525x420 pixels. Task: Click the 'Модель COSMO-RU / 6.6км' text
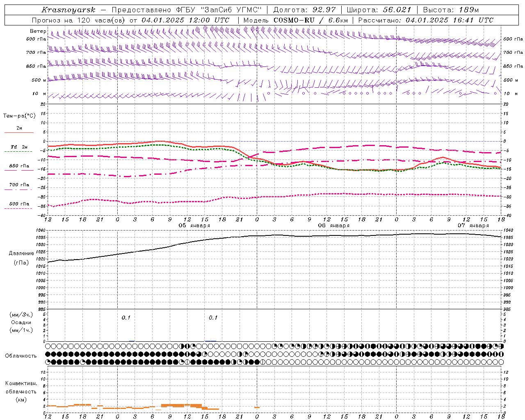[x=296, y=20]
